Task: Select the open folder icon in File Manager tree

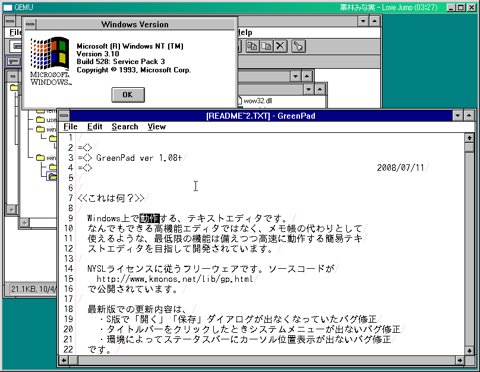Action: tap(52, 176)
